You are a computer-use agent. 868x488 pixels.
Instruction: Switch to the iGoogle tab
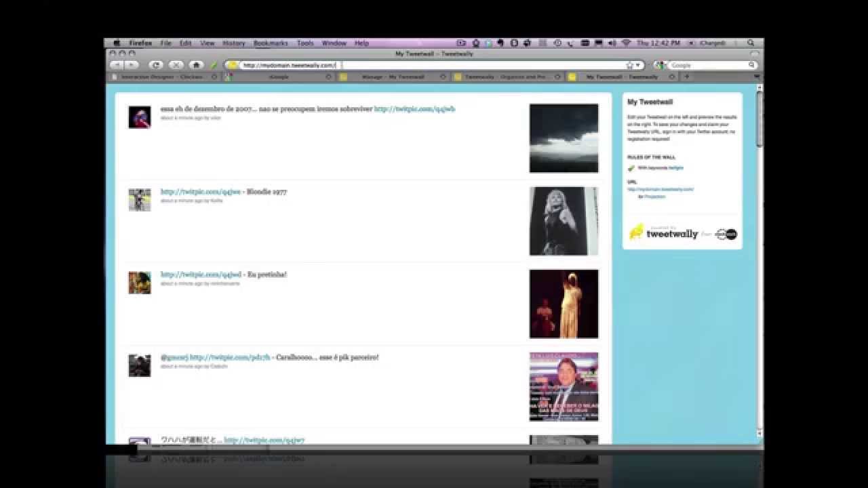pos(279,77)
